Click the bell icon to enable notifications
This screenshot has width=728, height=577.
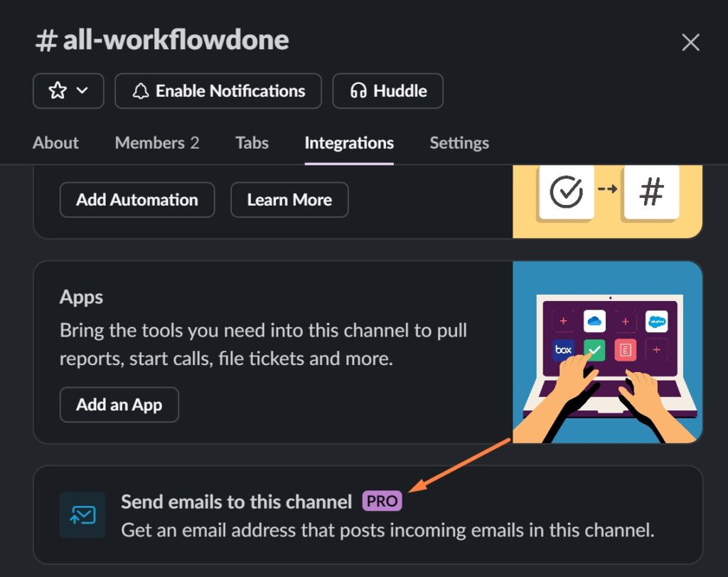tap(141, 91)
